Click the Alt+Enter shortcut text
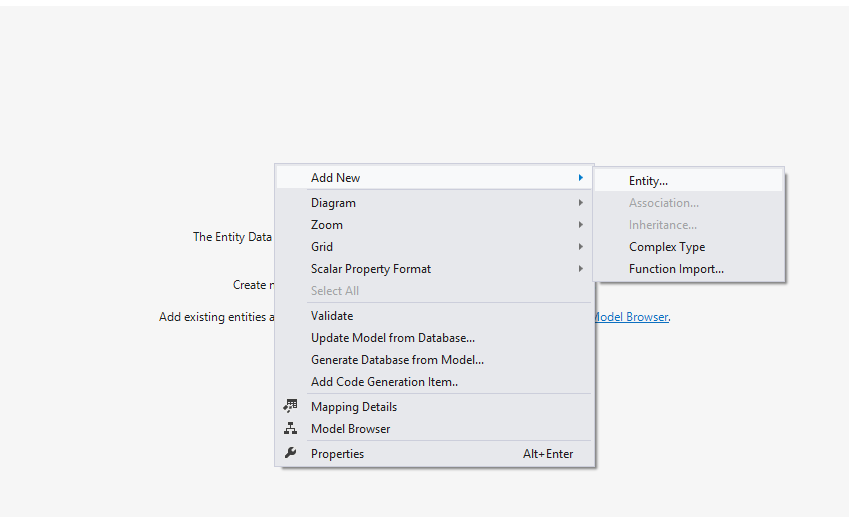849x517 pixels. tap(547, 454)
